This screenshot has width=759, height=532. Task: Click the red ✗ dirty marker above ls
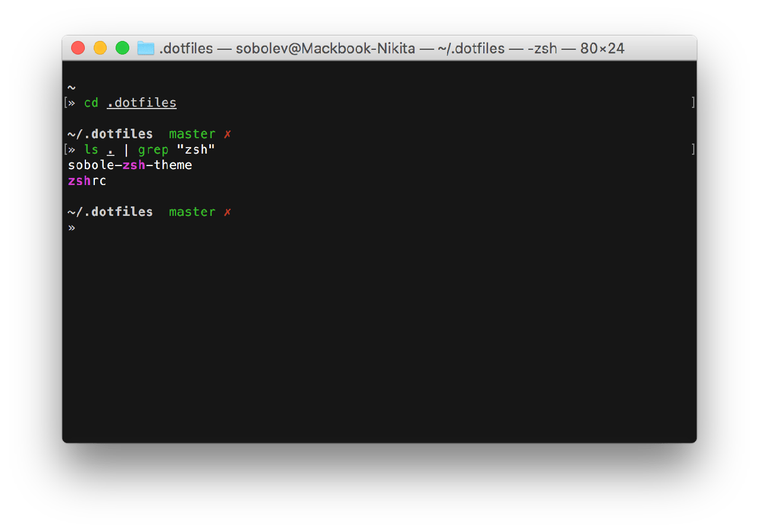pyautogui.click(x=227, y=134)
